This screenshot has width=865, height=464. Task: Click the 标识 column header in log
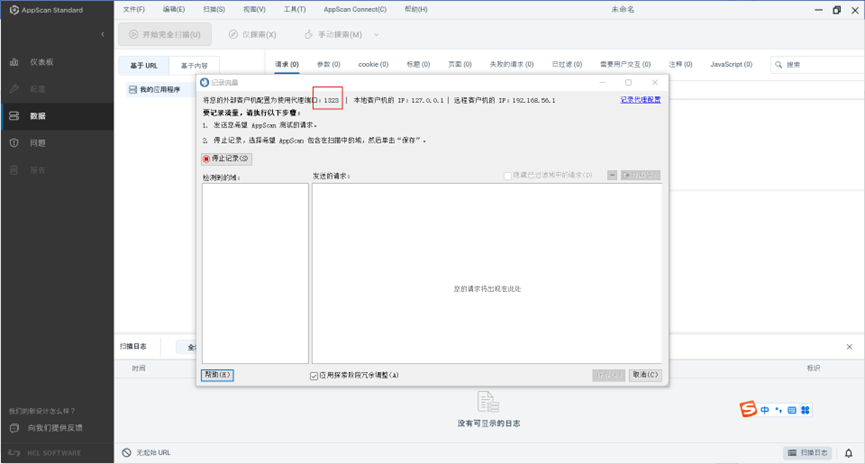(x=814, y=368)
